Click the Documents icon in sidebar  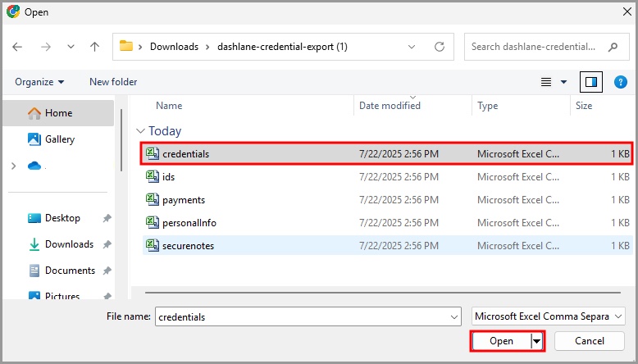point(34,271)
